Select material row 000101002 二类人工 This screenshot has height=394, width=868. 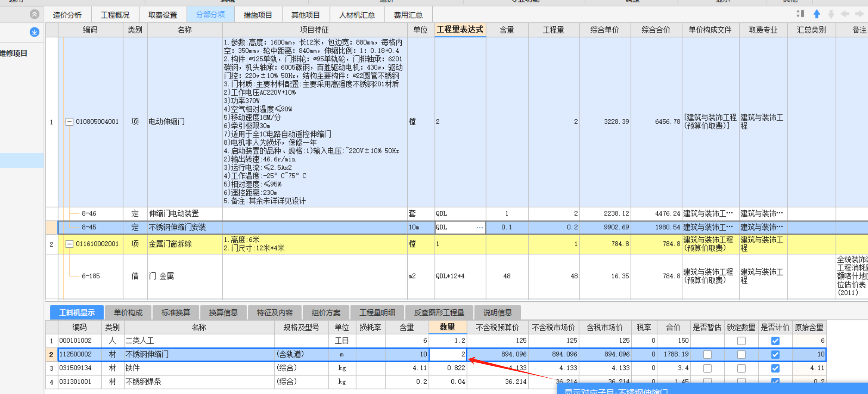pos(436,341)
